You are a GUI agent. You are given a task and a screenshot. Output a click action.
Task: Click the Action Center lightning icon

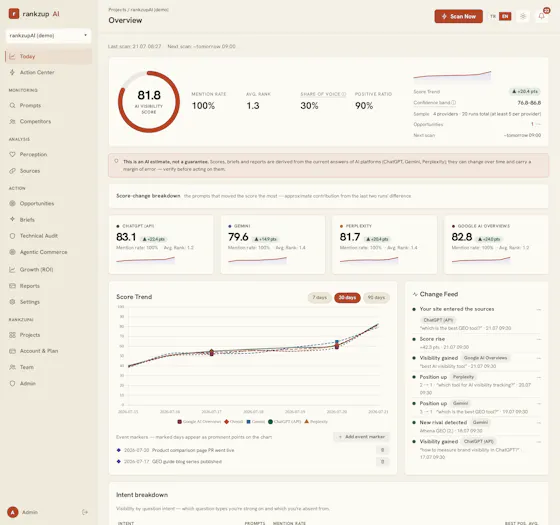tap(12, 72)
